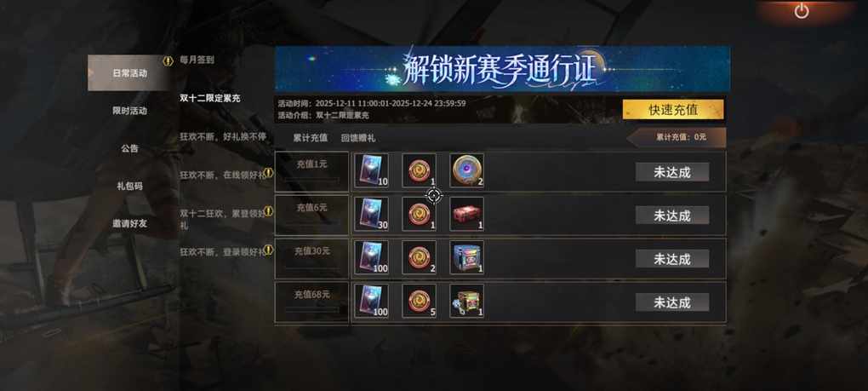Click the power icon at top right
The height and width of the screenshot is (391, 868).
coord(801,11)
